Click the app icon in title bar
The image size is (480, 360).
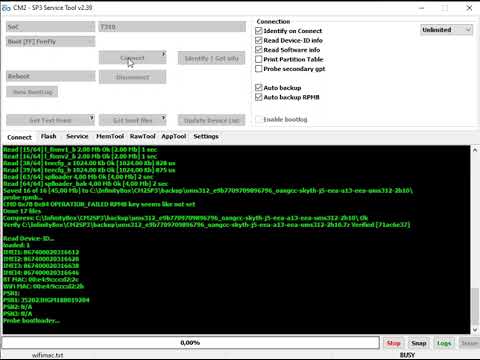coord(6,8)
